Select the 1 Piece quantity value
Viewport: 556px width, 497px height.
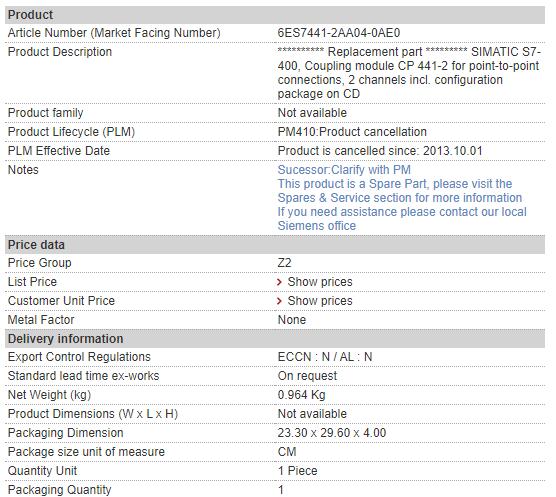pos(297,471)
